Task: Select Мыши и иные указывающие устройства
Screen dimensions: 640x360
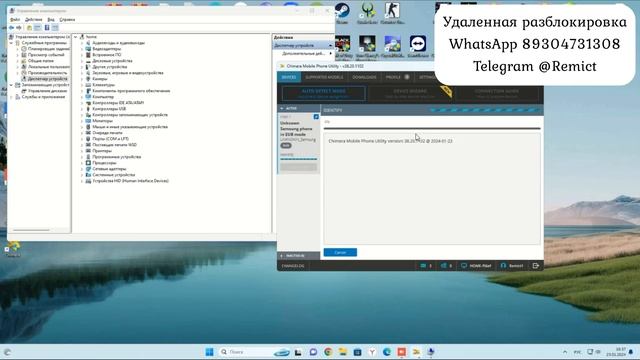Action: [130, 127]
